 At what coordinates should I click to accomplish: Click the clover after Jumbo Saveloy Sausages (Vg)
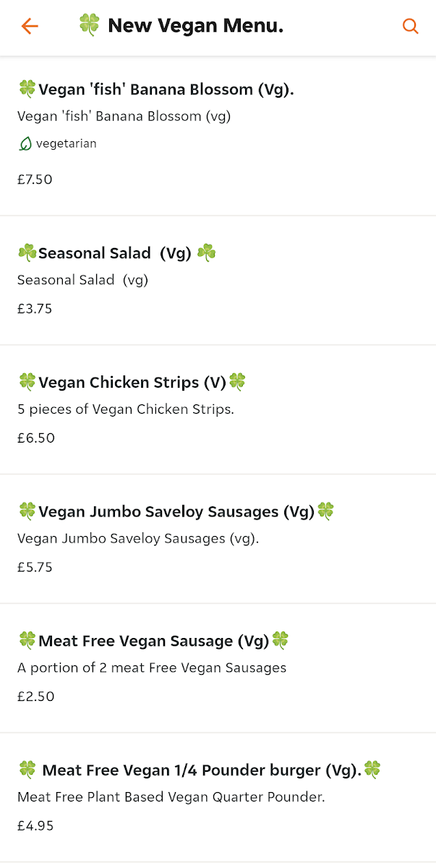pyautogui.click(x=326, y=511)
